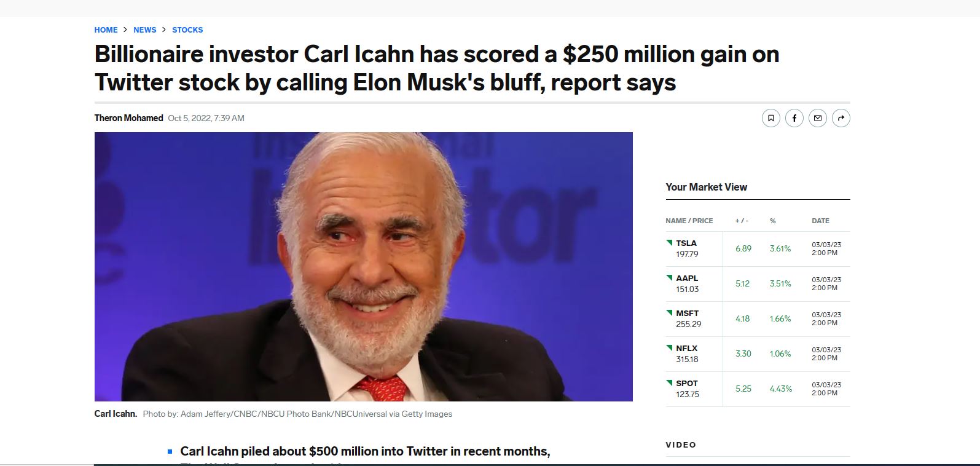Click the Your Market View heading
The width and height of the screenshot is (980, 466).
[x=707, y=188]
